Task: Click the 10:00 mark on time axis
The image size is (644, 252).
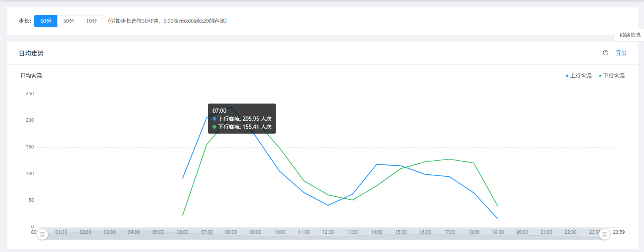Action: pyautogui.click(x=279, y=232)
